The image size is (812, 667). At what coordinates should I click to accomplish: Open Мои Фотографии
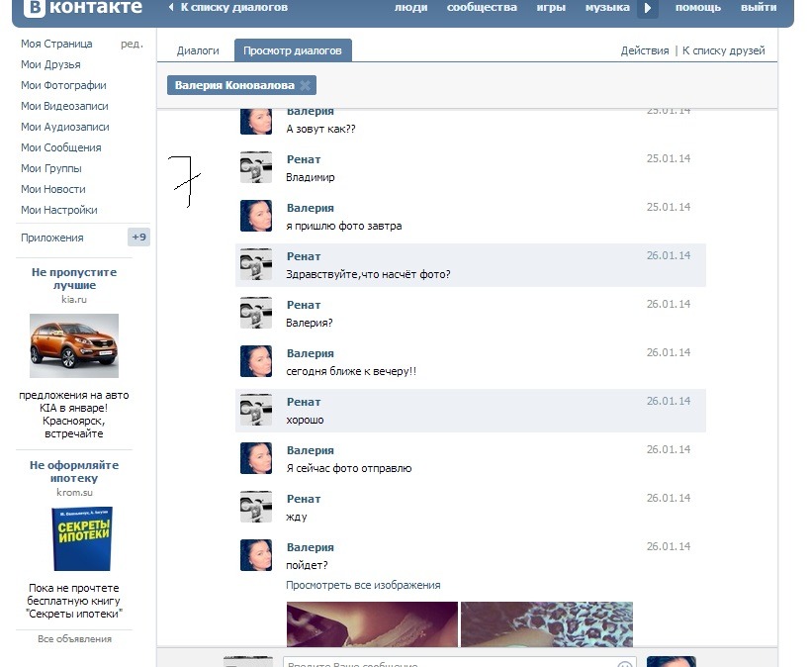pyautogui.click(x=63, y=85)
